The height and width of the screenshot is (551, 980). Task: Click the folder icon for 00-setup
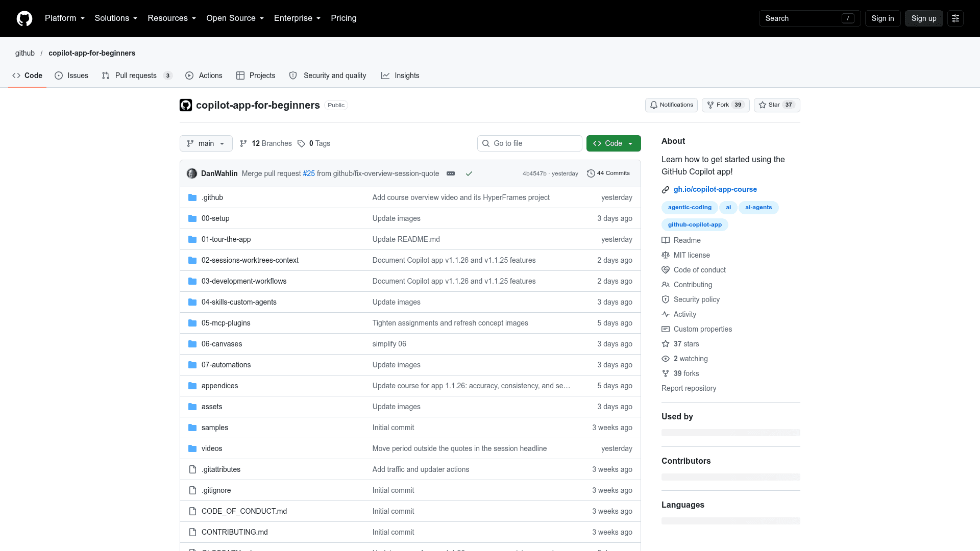[192, 218]
